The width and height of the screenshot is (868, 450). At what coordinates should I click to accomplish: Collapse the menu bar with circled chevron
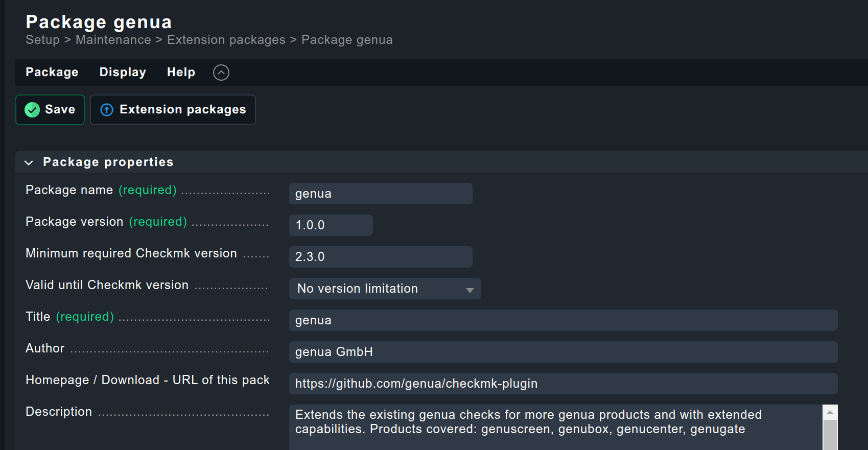pyautogui.click(x=221, y=73)
